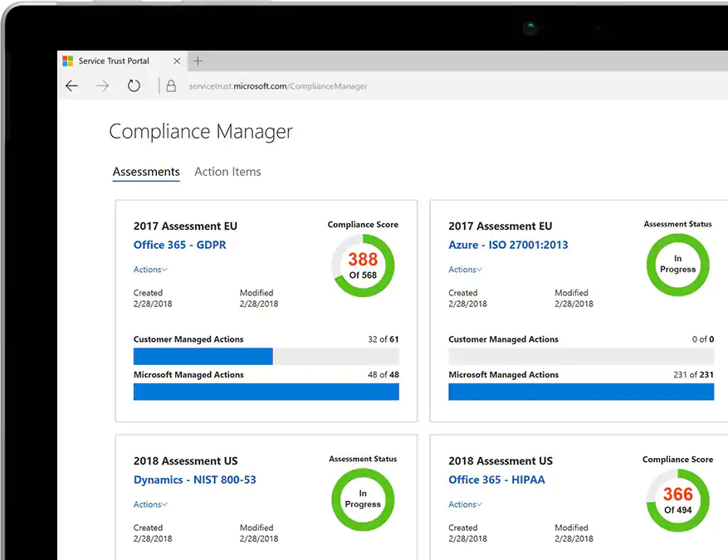Click GDPR Customer Managed Actions progress bar
This screenshot has width=728, height=560.
click(266, 356)
